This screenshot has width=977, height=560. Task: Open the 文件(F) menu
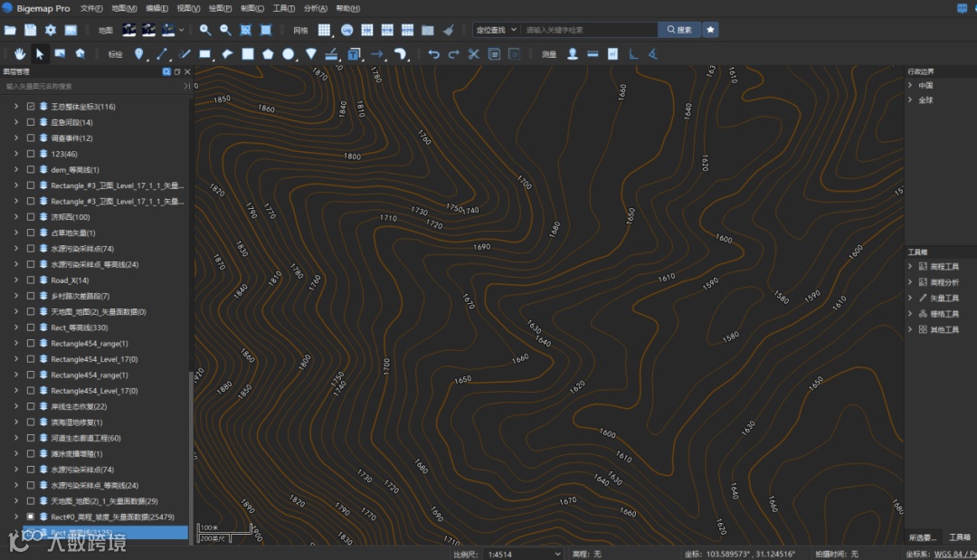coord(91,8)
